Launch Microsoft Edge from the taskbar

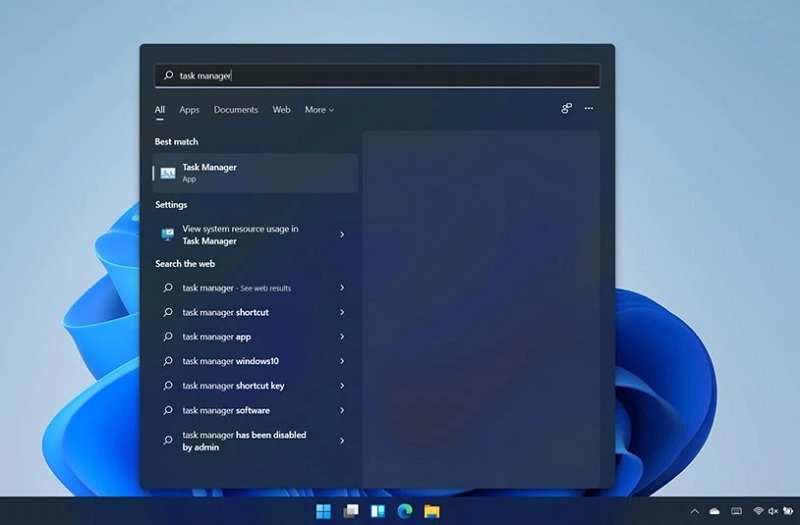tap(405, 511)
